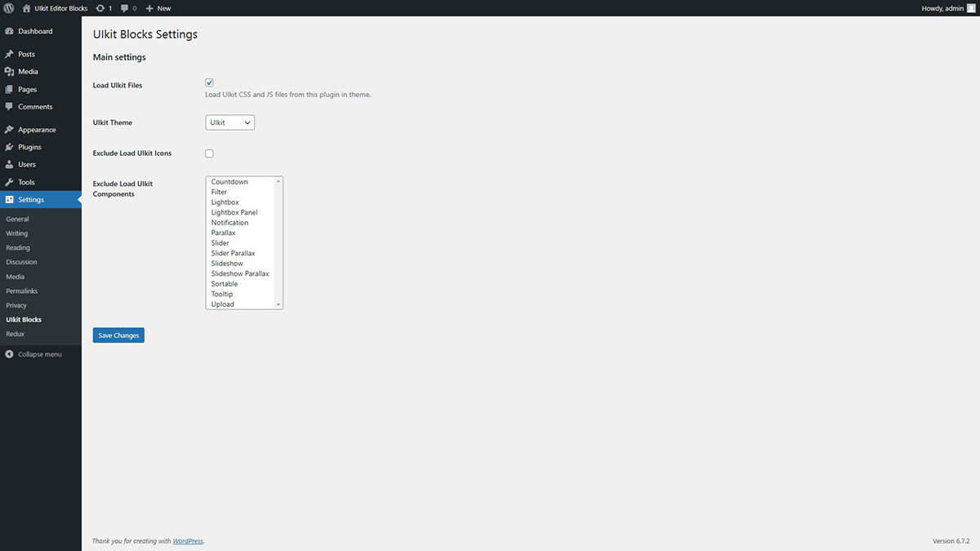Open Media settings submenu

point(15,277)
